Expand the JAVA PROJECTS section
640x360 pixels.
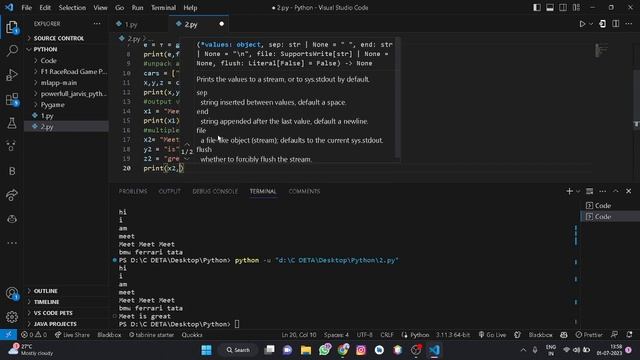pyautogui.click(x=67, y=324)
